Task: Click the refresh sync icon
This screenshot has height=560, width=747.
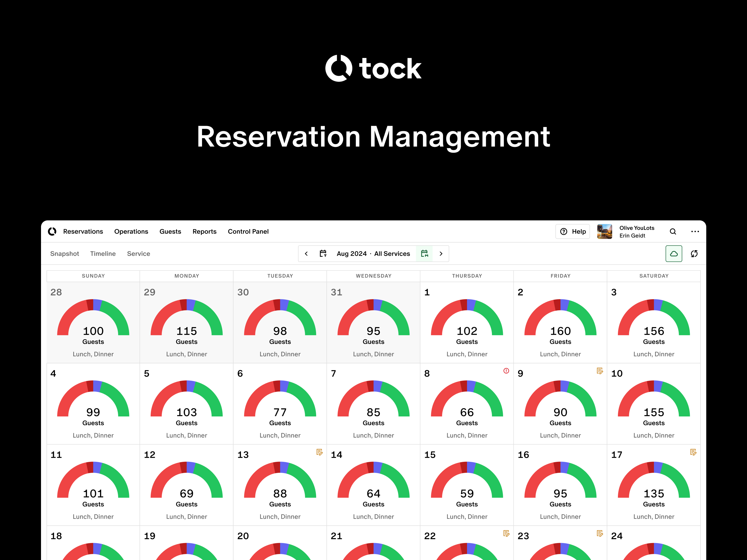Action: [694, 254]
